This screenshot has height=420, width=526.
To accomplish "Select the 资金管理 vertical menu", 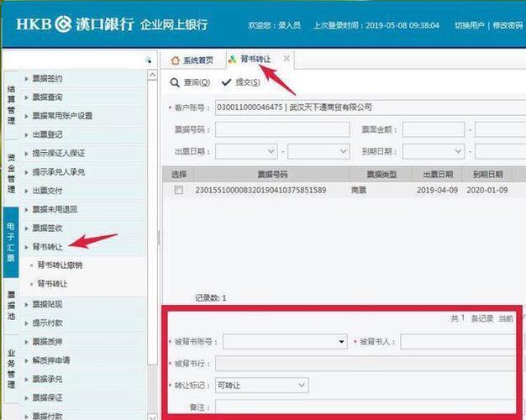I will [11, 173].
